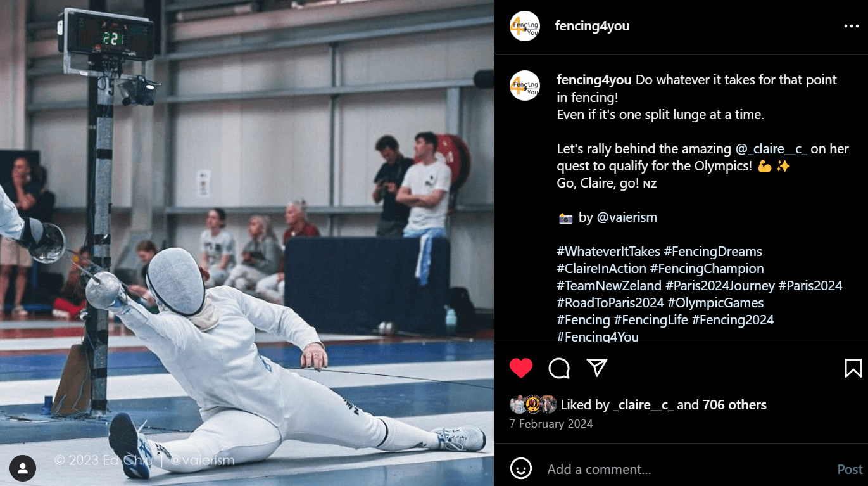Share post via paper plane icon
The height and width of the screenshot is (486, 868).
597,368
